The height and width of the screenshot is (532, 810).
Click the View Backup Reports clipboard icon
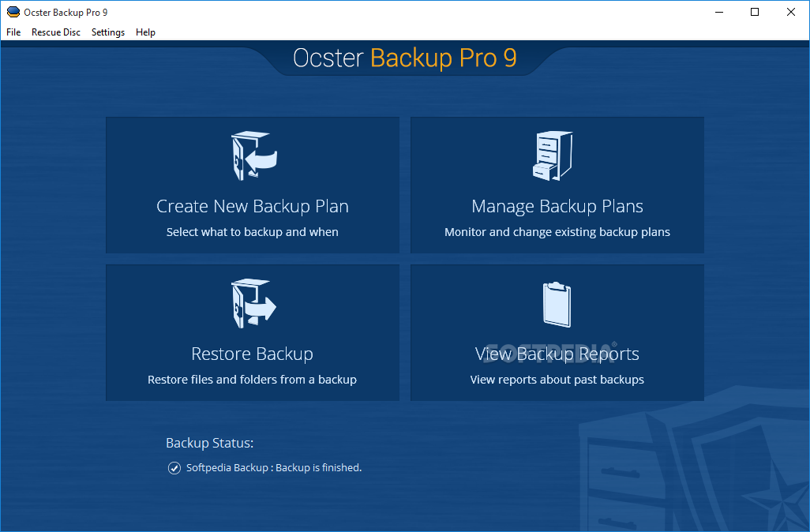tap(557, 304)
